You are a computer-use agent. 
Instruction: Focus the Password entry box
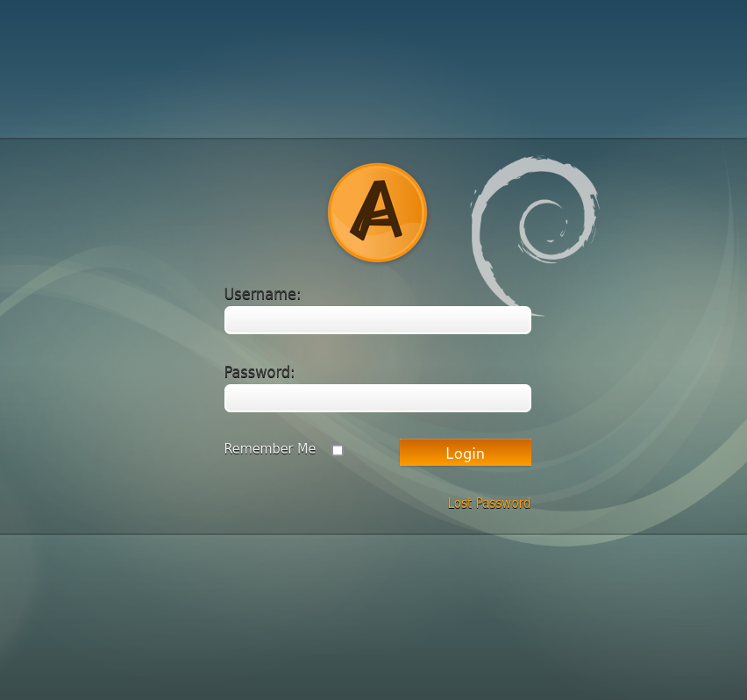point(377,397)
